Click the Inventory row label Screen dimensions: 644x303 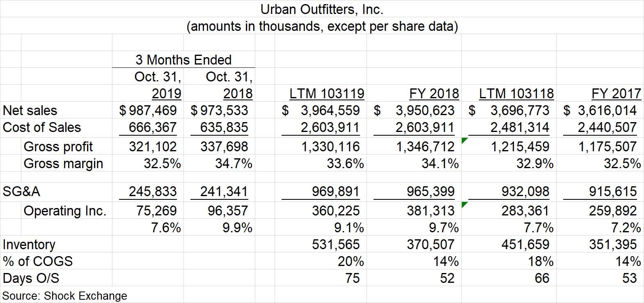(x=29, y=245)
